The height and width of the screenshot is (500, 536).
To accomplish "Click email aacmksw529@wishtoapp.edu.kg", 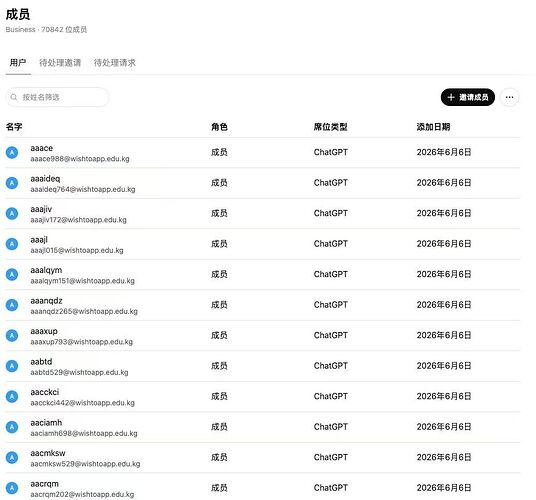I will 85,464.
